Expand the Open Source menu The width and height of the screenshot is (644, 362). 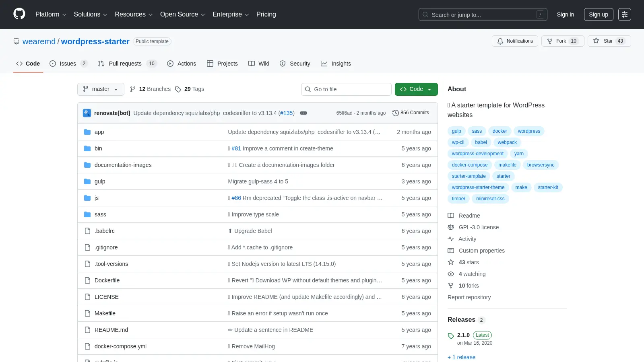(183, 14)
